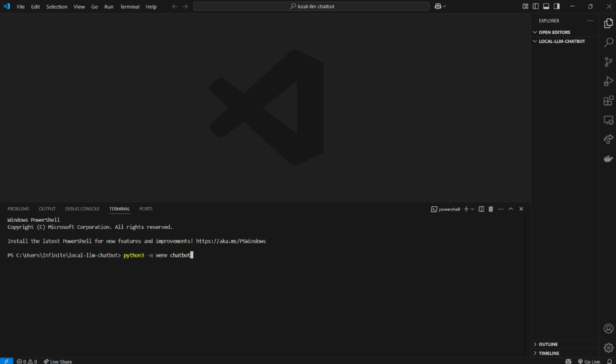Open the Remote Explorer icon
The height and width of the screenshot is (364, 616).
click(608, 120)
